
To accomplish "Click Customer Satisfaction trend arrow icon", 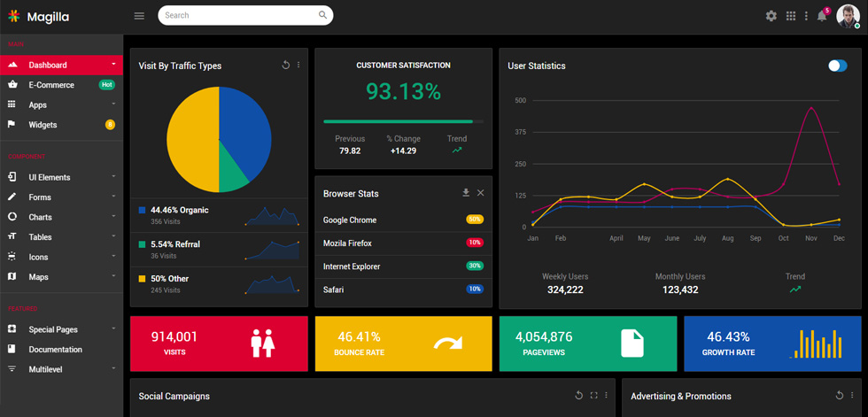I will pos(457,150).
